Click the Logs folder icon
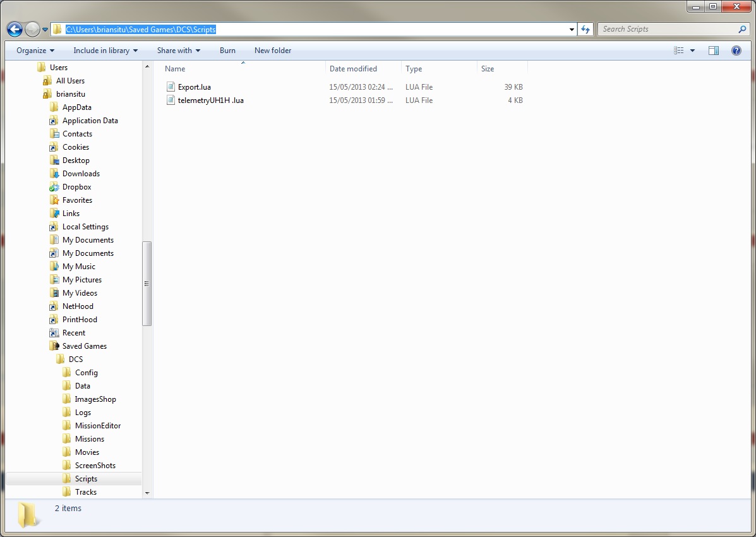The image size is (756, 537). [67, 413]
